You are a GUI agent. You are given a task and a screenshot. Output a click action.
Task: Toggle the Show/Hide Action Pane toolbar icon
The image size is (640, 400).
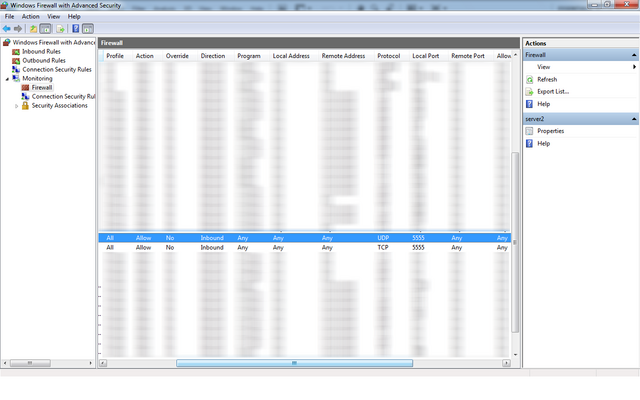coord(88,29)
